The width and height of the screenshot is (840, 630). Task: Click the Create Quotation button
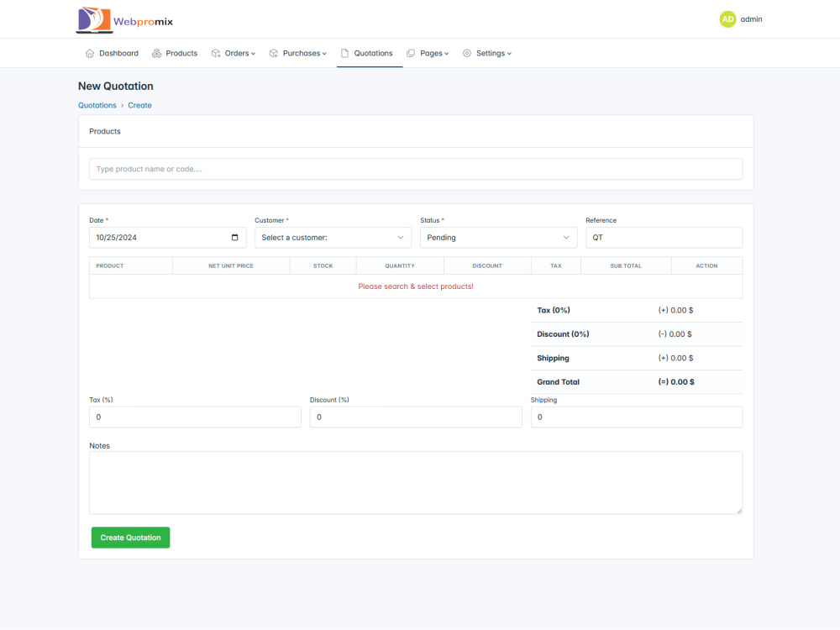click(130, 538)
